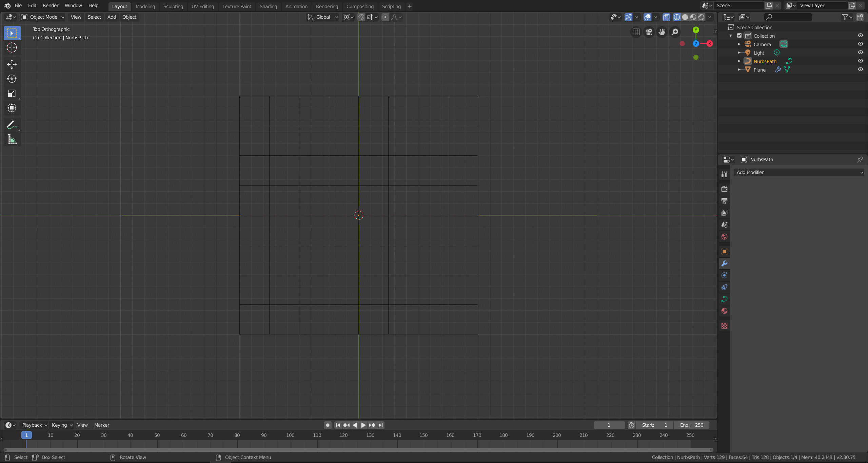Open the Object Mode dropdown
This screenshot has width=868, height=463.
[44, 17]
